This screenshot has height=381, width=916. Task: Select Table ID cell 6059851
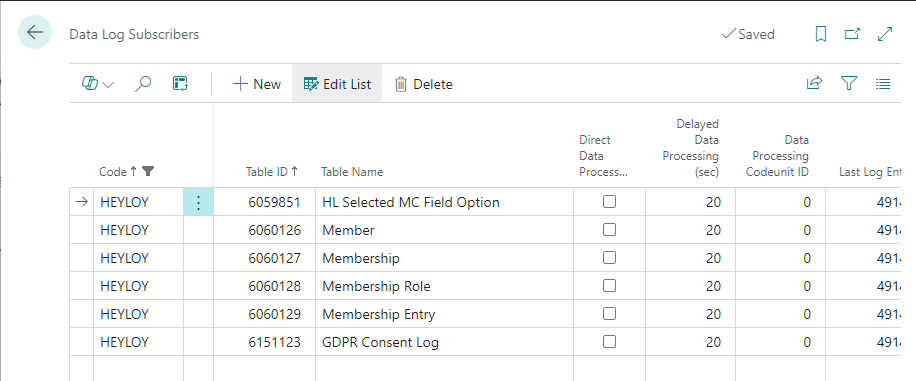[x=265, y=202]
